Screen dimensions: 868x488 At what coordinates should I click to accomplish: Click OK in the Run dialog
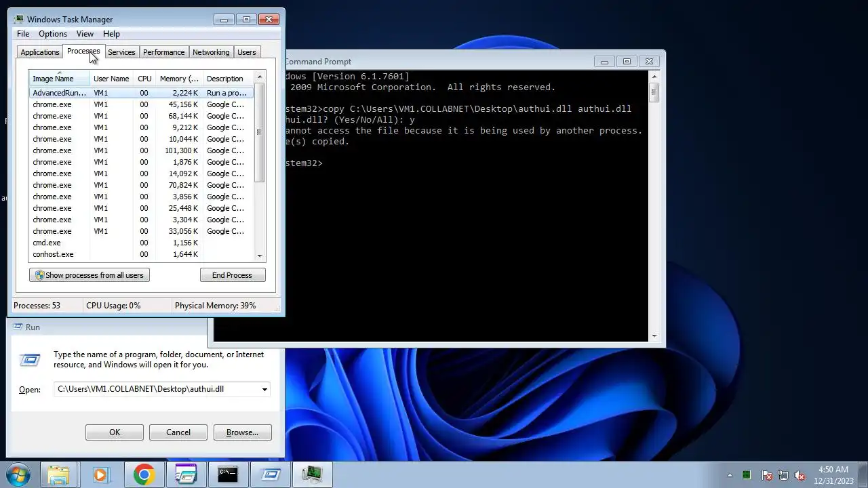pos(115,432)
